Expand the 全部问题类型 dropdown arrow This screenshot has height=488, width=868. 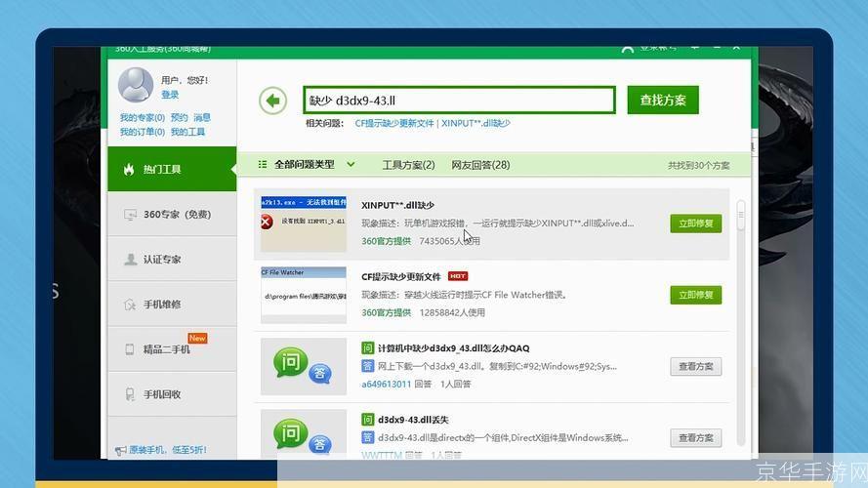[351, 164]
